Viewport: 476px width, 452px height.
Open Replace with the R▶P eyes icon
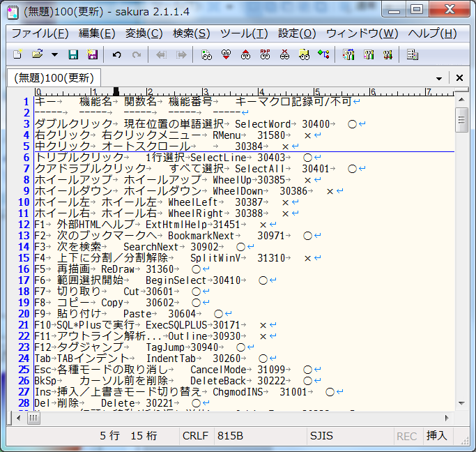[x=265, y=54]
